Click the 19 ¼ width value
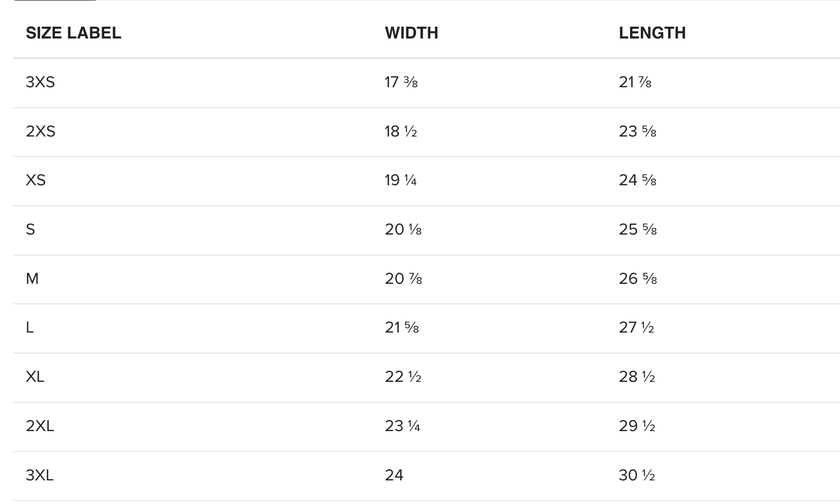The width and height of the screenshot is (840, 504). (x=400, y=180)
